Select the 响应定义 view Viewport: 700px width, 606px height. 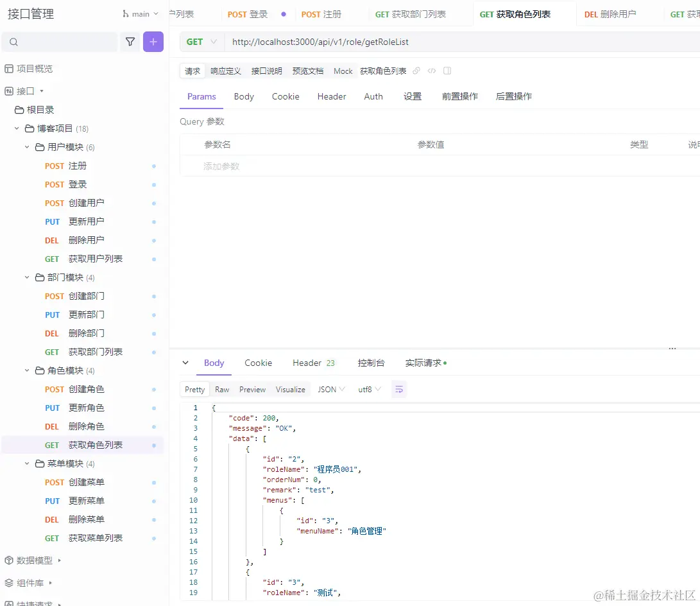pyautogui.click(x=226, y=71)
